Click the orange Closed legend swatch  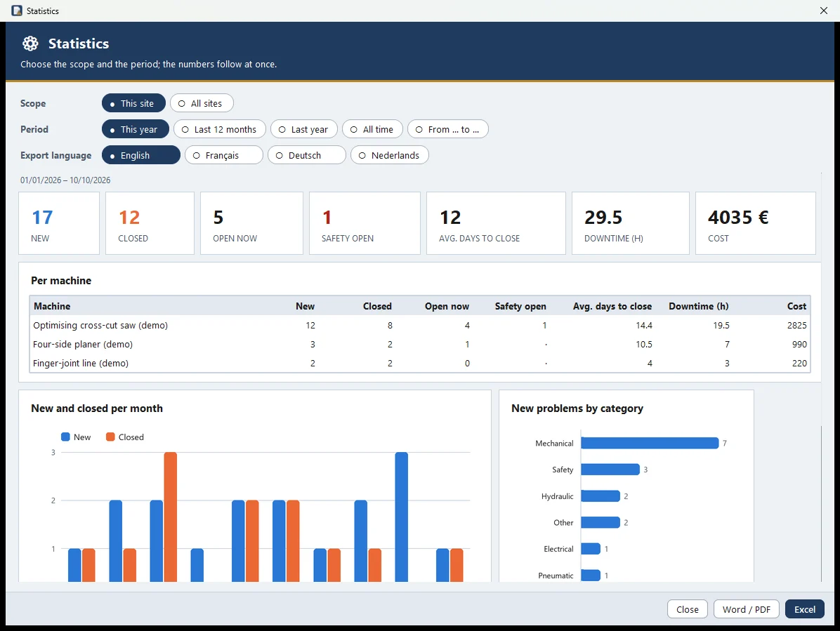tap(110, 437)
